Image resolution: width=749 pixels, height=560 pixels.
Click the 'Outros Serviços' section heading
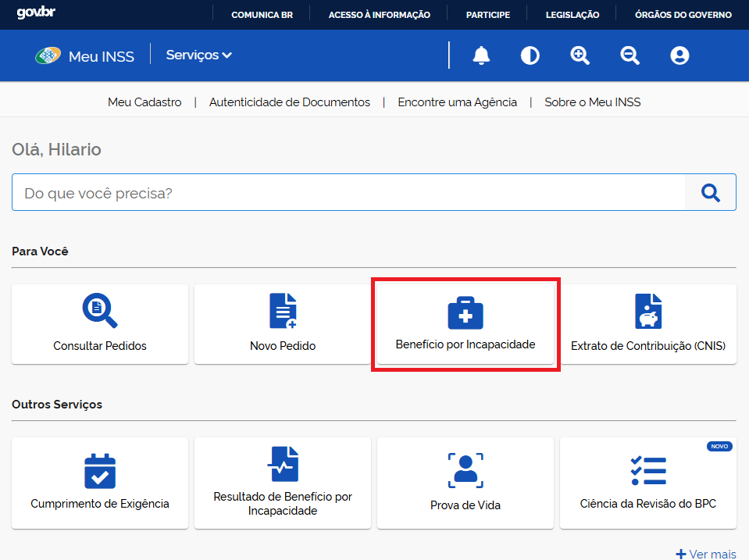(x=57, y=405)
